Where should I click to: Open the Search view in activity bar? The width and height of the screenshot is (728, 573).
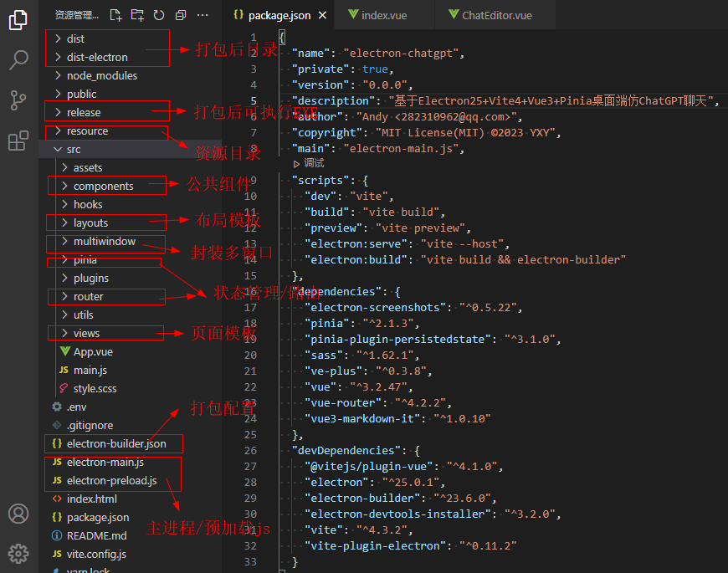(x=18, y=60)
